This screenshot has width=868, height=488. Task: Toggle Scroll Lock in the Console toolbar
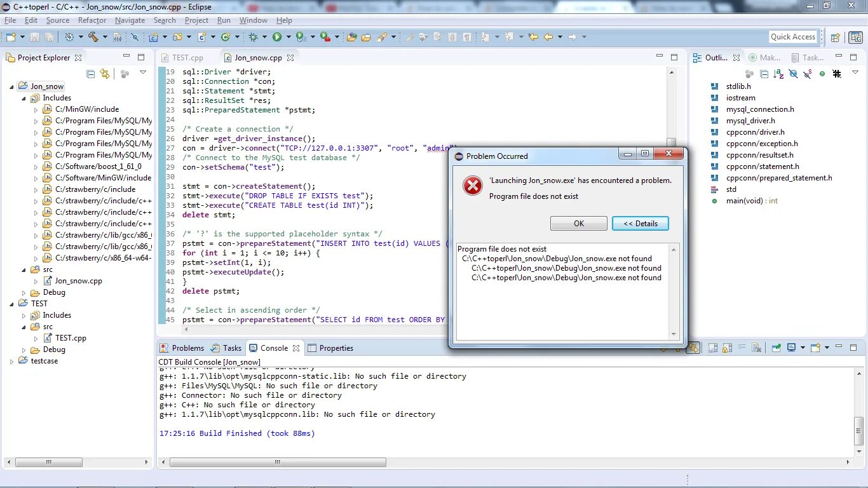tap(727, 348)
